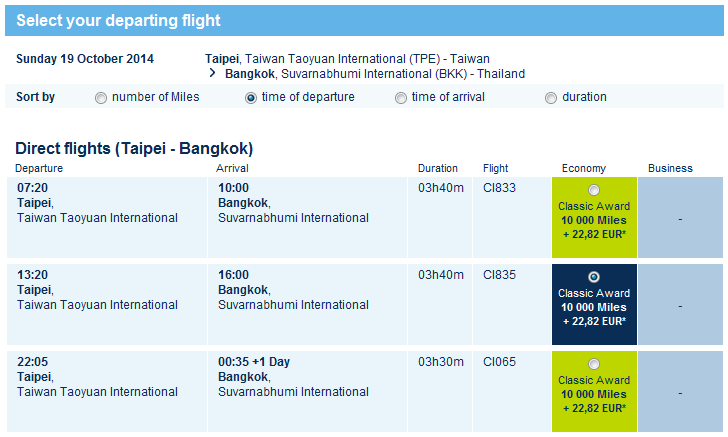The height and width of the screenshot is (437, 728).
Task: Sort flights by duration radio button
Action: pos(551,98)
